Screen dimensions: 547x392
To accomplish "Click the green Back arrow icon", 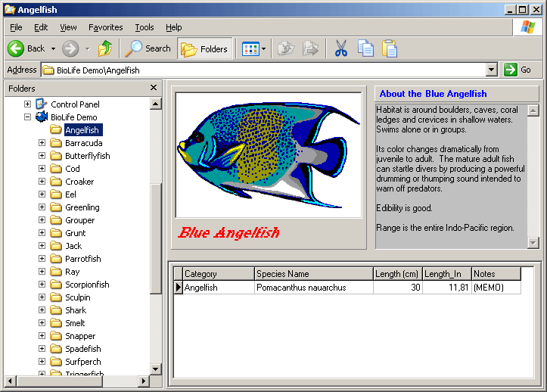I will coord(16,48).
